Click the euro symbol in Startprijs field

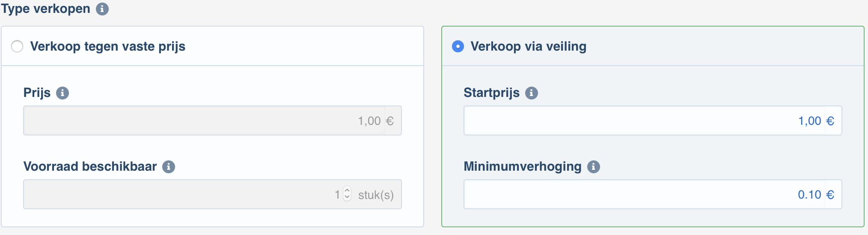(x=830, y=121)
